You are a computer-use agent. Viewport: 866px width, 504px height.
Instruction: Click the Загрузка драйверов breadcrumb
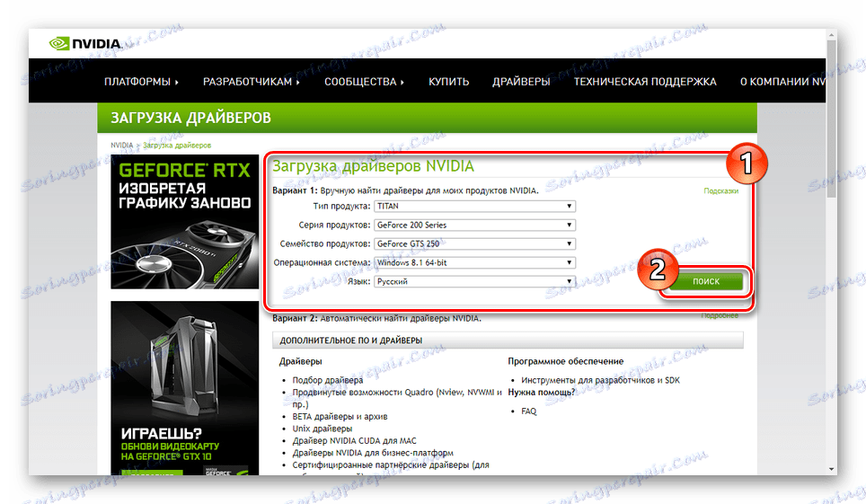click(177, 146)
